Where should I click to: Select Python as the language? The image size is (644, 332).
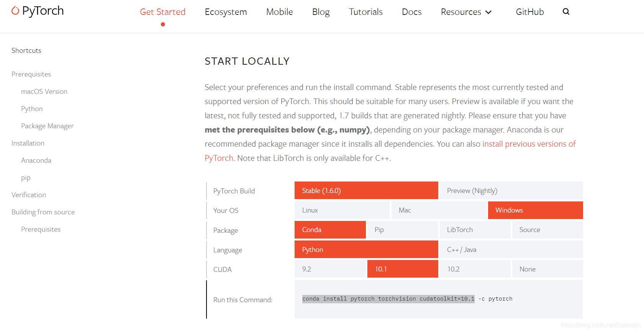click(366, 249)
